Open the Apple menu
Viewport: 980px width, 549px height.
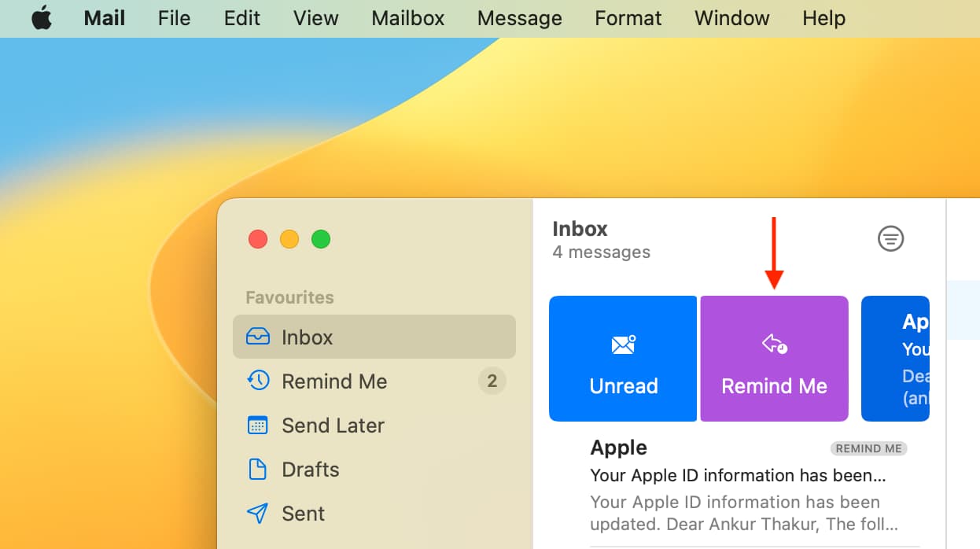(x=42, y=18)
